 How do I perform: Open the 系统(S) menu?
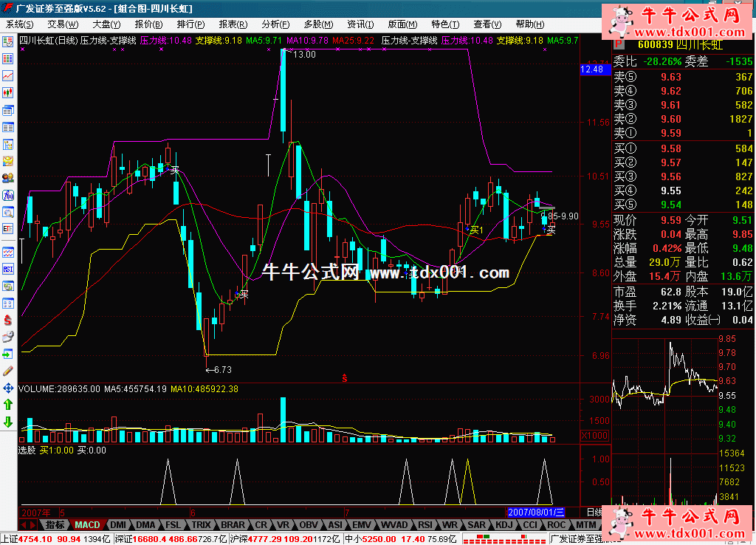click(x=19, y=24)
